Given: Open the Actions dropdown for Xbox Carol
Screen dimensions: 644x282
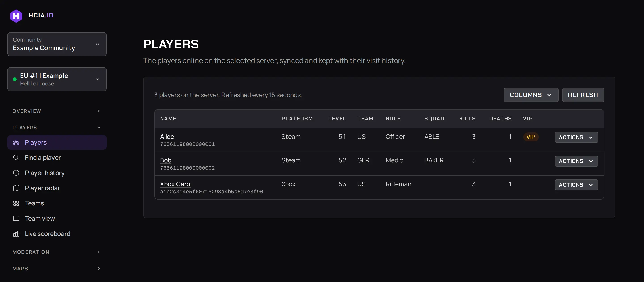Looking at the screenshot, I should pos(576,185).
